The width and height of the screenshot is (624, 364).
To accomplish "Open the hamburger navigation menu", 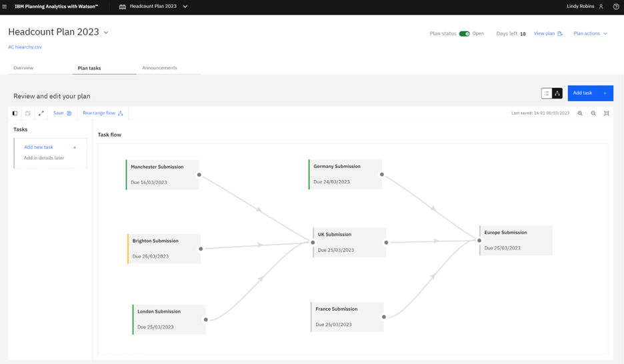I will [x=5, y=7].
